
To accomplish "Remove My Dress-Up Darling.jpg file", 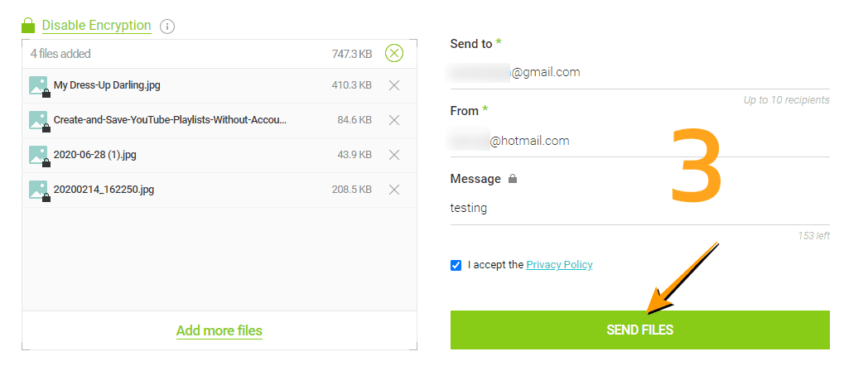I will coord(394,85).
